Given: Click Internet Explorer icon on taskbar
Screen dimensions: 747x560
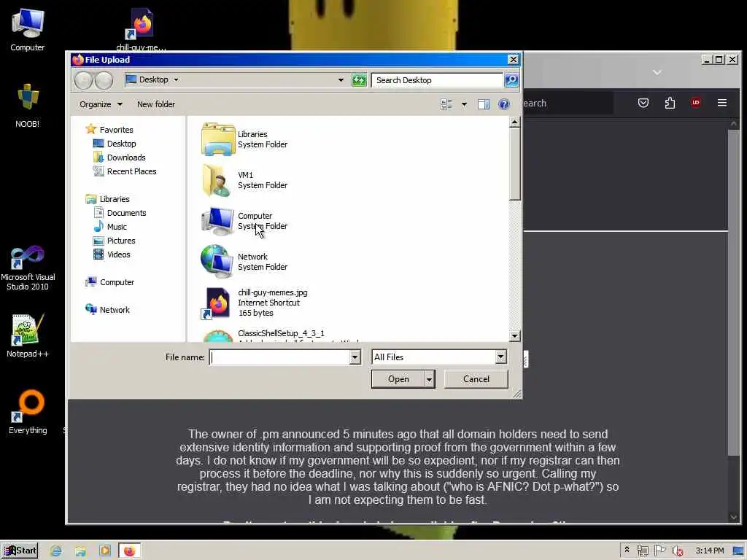Looking at the screenshot, I should [x=55, y=551].
